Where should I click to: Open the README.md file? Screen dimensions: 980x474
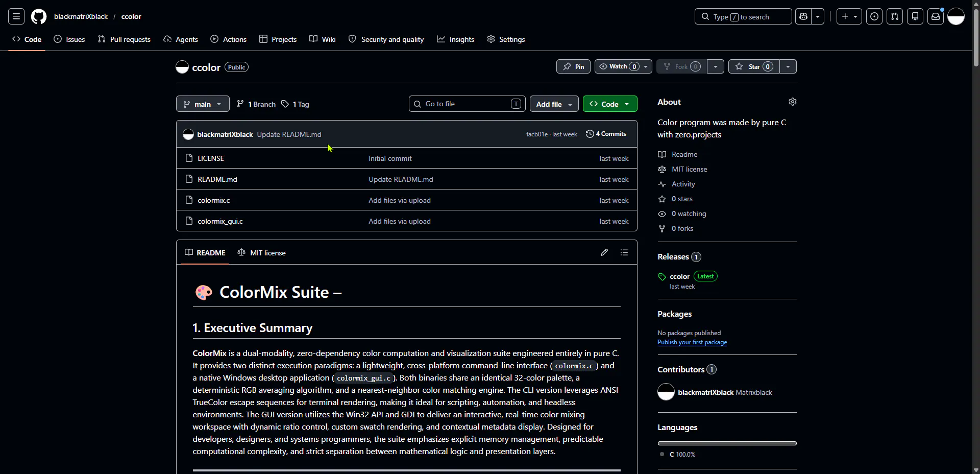click(217, 179)
